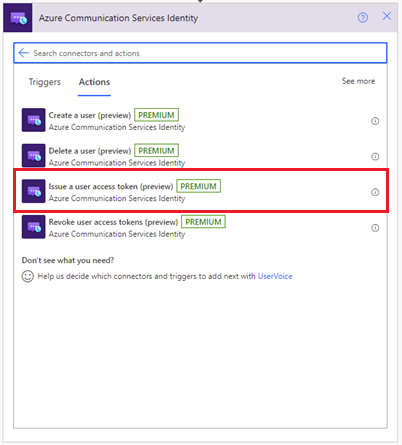Click the PREMIUM badge on Revoke user access tokens
Image resolution: width=402 pixels, height=445 pixels.
pos(203,222)
